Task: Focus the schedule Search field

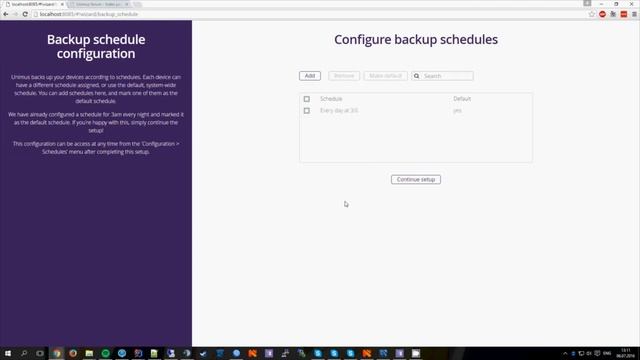Action: coord(442,76)
